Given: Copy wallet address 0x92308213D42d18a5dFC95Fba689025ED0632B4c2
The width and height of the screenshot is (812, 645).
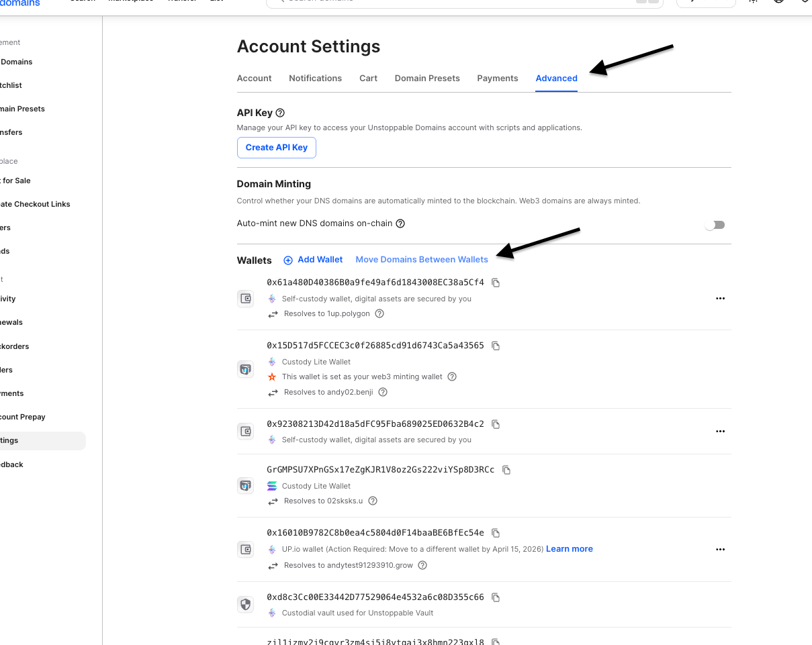Looking at the screenshot, I should click(x=496, y=424).
